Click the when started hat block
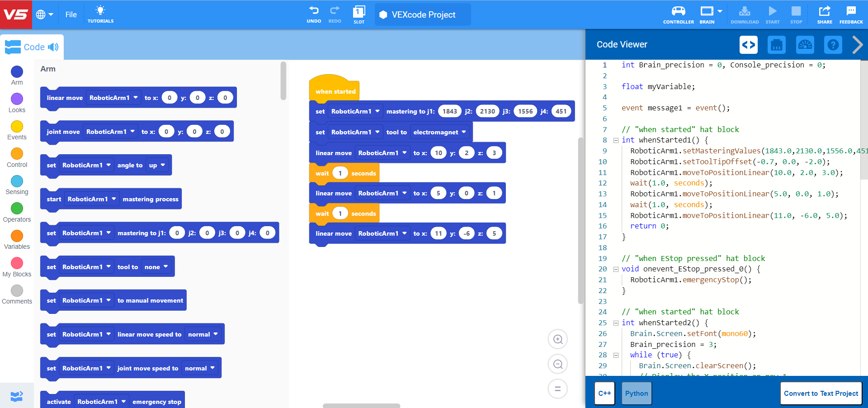Viewport: 868px width, 408px height. (x=335, y=89)
